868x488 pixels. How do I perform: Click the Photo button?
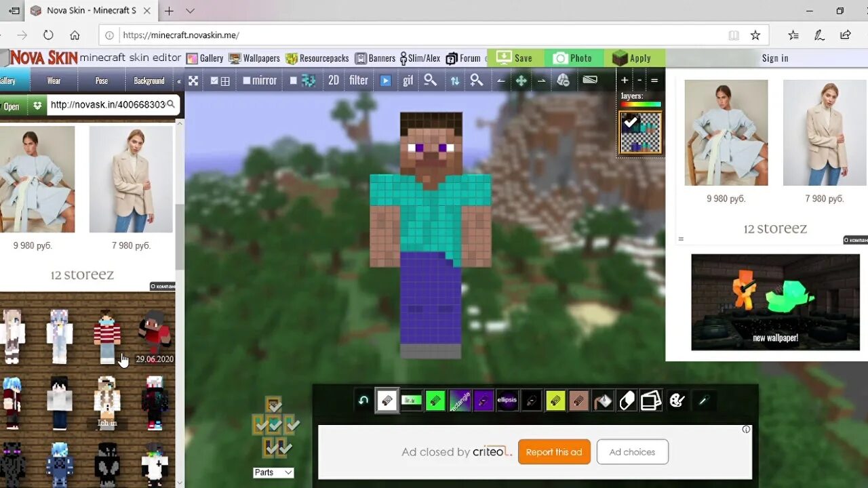click(574, 58)
